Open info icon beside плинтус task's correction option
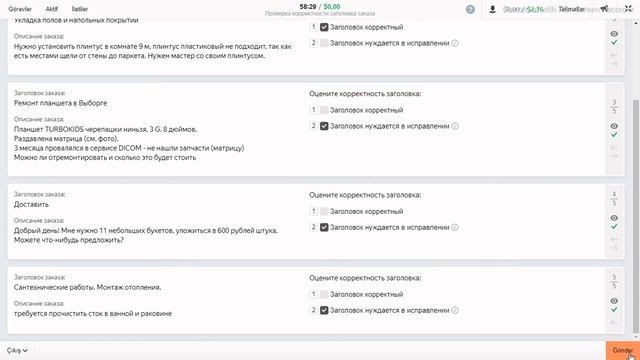 455,43
